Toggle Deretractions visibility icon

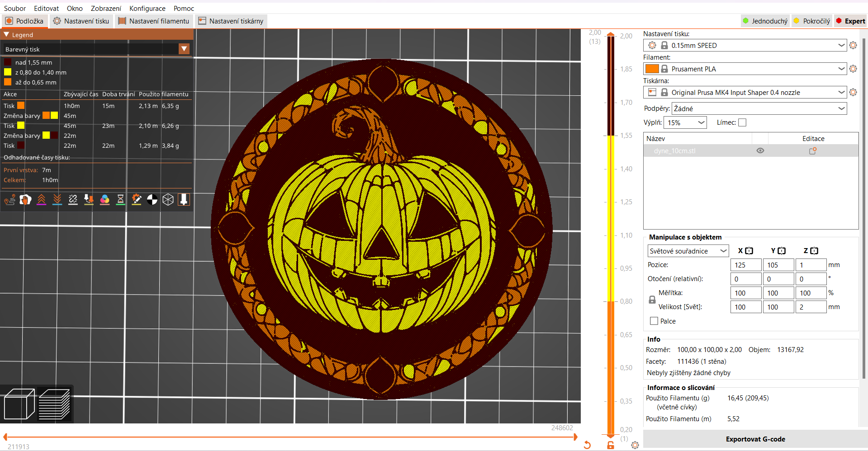pyautogui.click(x=57, y=200)
